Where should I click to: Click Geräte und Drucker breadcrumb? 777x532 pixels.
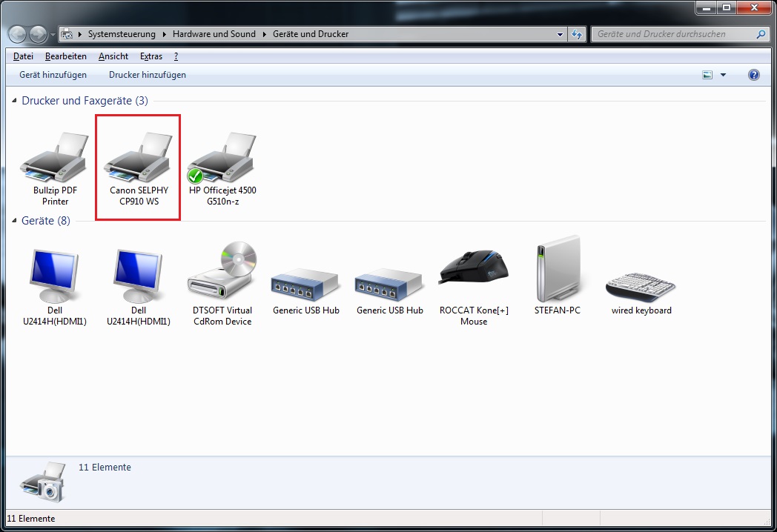coord(311,34)
